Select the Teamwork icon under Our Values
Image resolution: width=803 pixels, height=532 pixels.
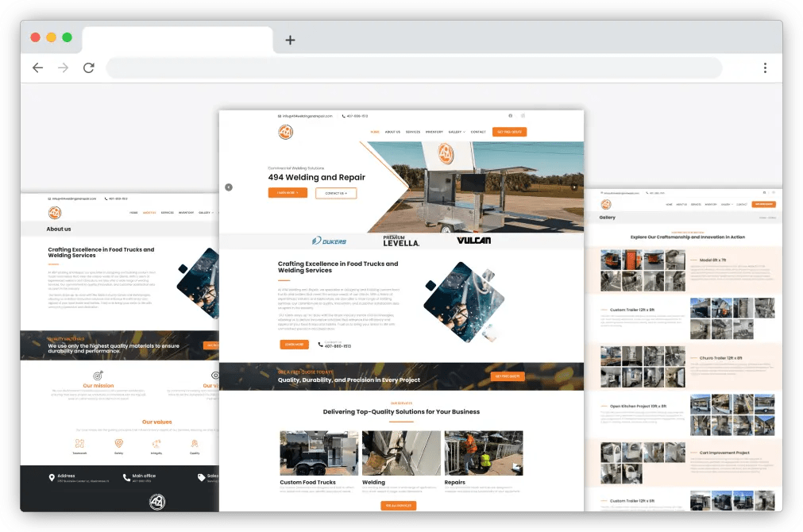[x=79, y=445]
